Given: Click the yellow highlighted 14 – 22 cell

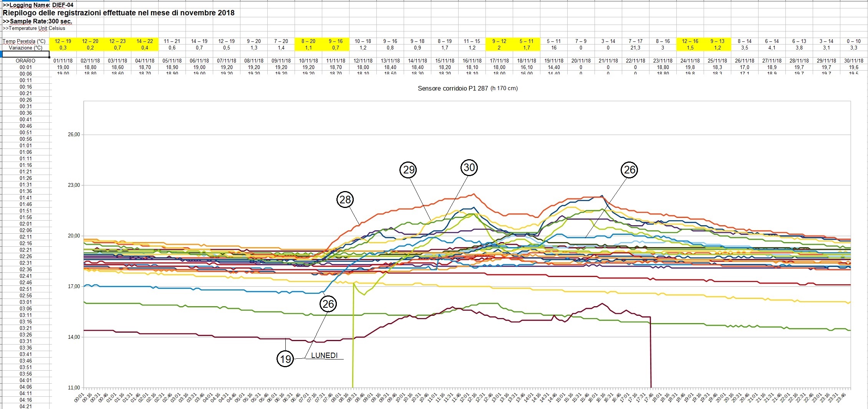Looking at the screenshot, I should pos(144,41).
